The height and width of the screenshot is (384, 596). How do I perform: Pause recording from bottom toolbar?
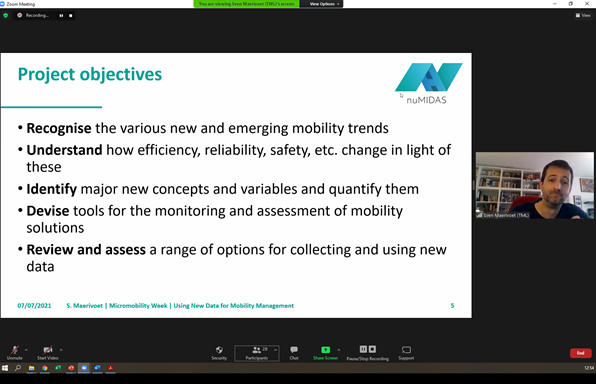(x=363, y=349)
